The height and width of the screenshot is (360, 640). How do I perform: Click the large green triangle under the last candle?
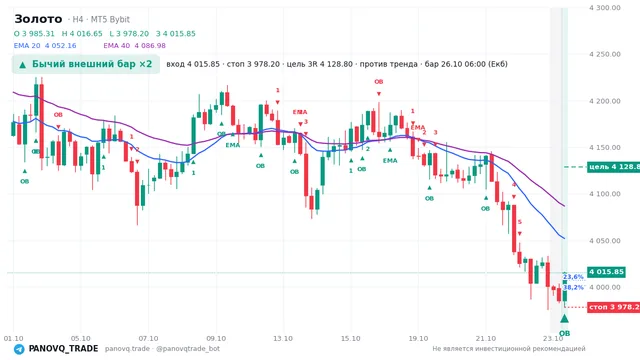pyautogui.click(x=564, y=318)
